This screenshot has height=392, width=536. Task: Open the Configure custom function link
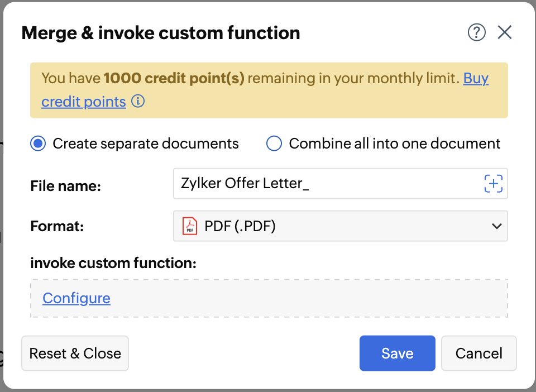76,298
